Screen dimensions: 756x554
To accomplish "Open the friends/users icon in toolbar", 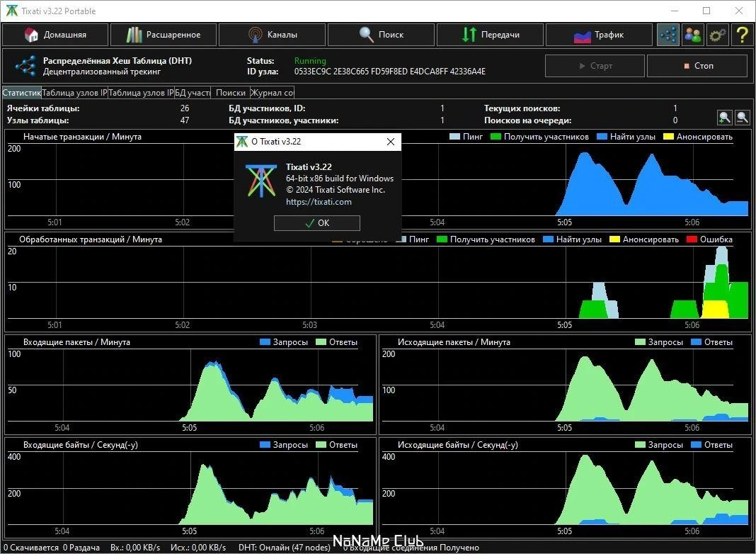I will coord(693,35).
